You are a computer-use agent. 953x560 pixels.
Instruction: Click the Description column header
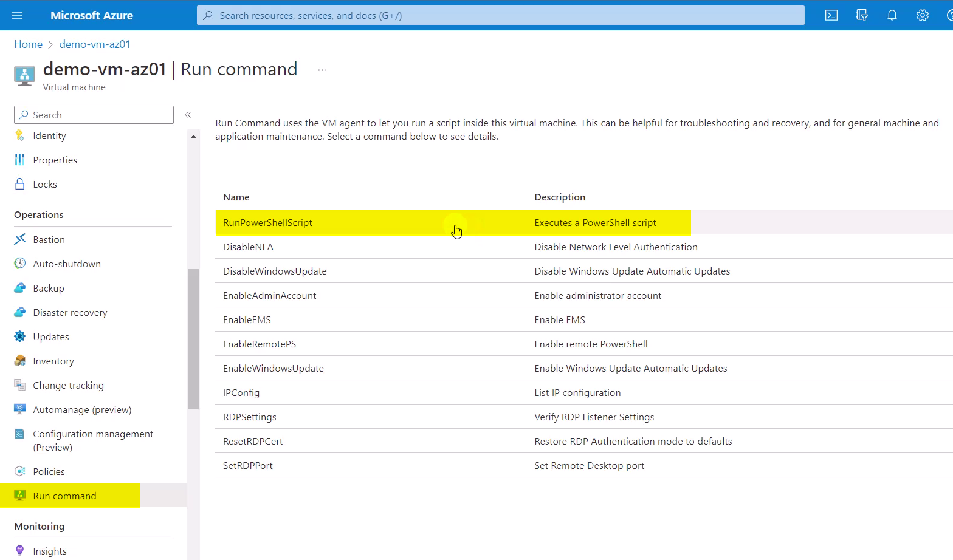[560, 197]
